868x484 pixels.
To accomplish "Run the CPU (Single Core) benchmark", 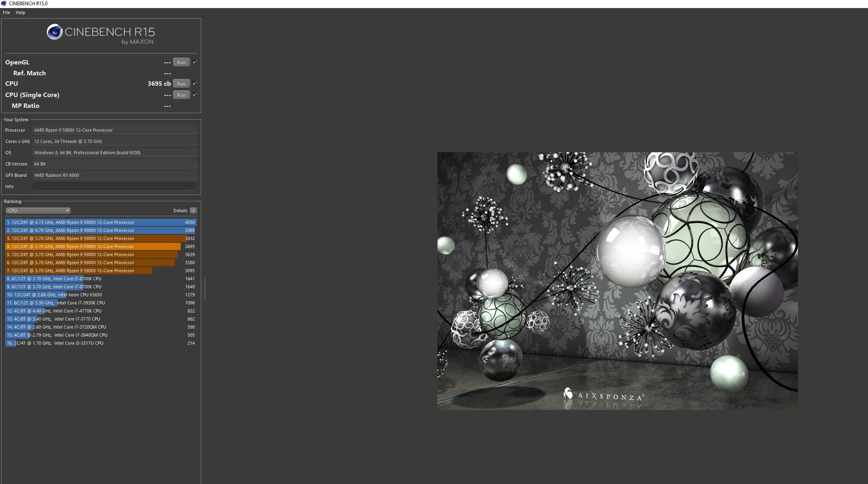I will [181, 95].
